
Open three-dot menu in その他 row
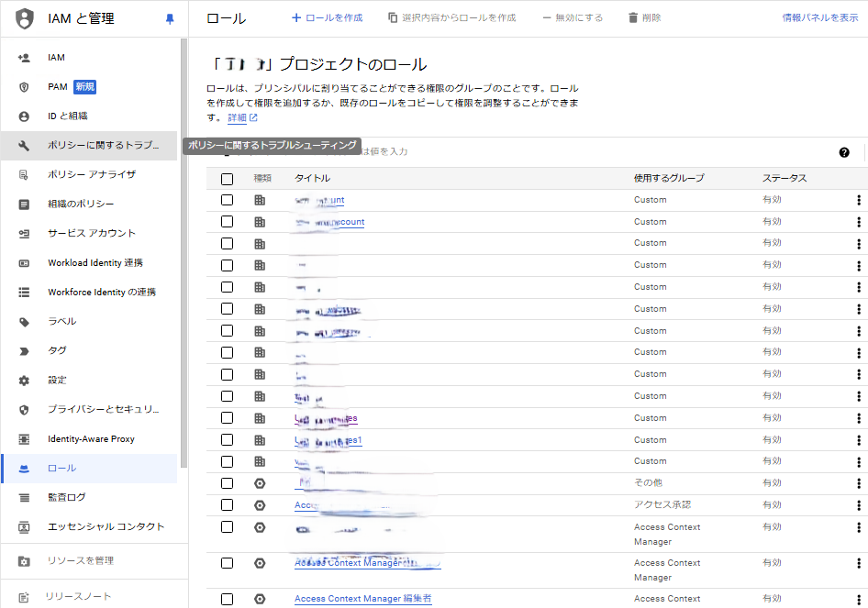[x=859, y=483]
